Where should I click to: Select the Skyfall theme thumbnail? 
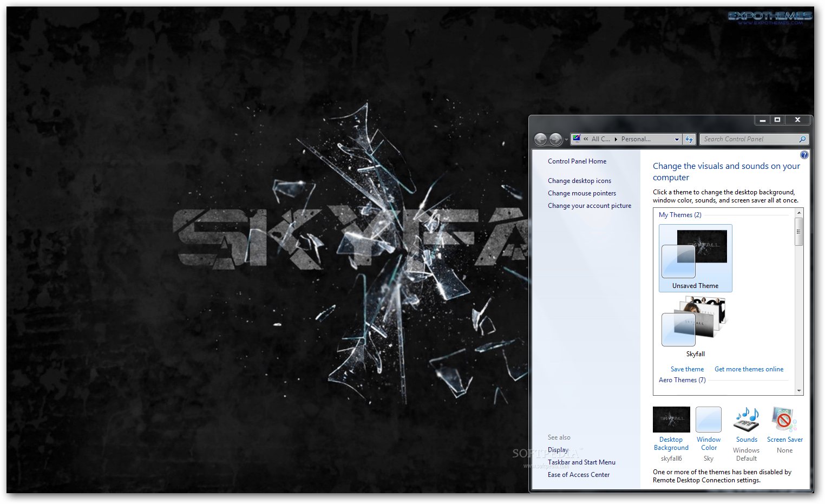[x=696, y=327]
